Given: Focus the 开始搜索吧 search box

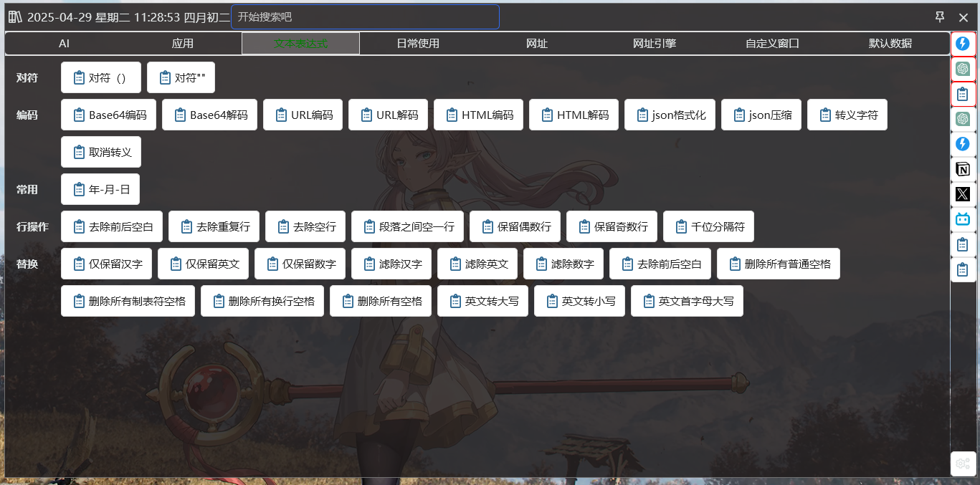Looking at the screenshot, I should 365,17.
